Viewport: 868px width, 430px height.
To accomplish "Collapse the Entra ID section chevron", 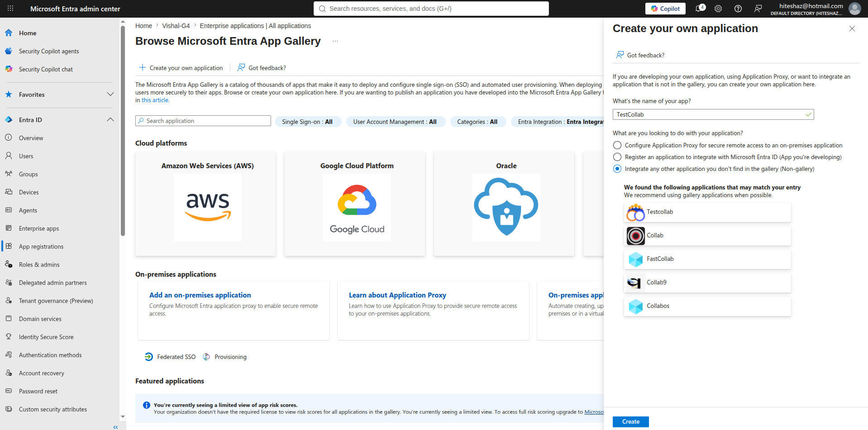I will point(110,120).
